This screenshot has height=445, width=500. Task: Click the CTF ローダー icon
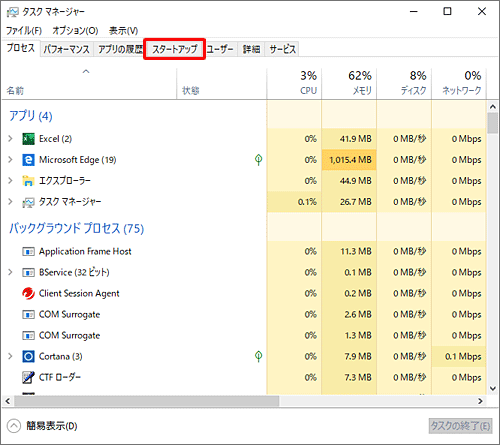[28, 377]
